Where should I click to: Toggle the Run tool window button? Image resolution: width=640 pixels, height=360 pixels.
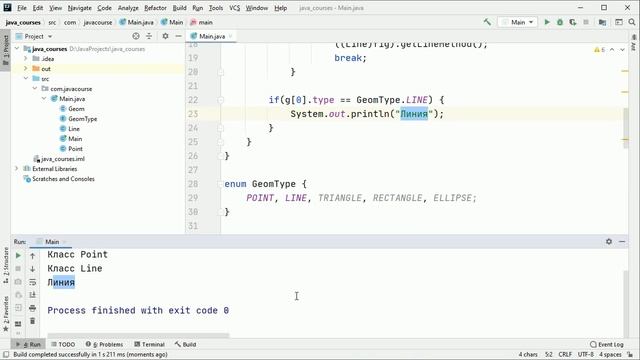tap(29, 344)
